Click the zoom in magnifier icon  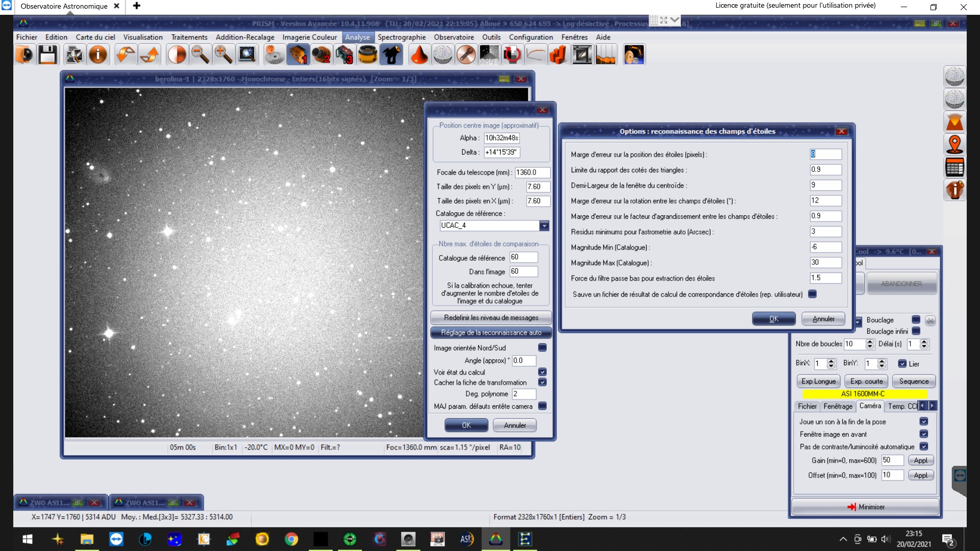coord(223,55)
